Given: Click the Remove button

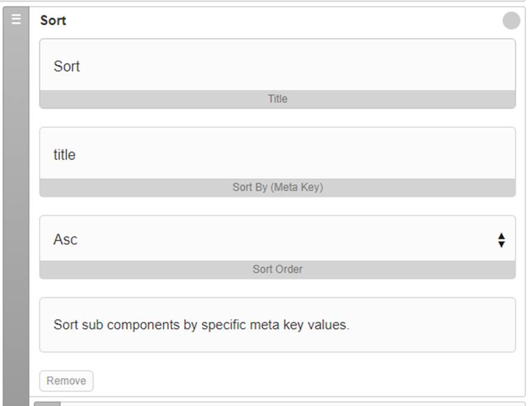Looking at the screenshot, I should point(66,381).
